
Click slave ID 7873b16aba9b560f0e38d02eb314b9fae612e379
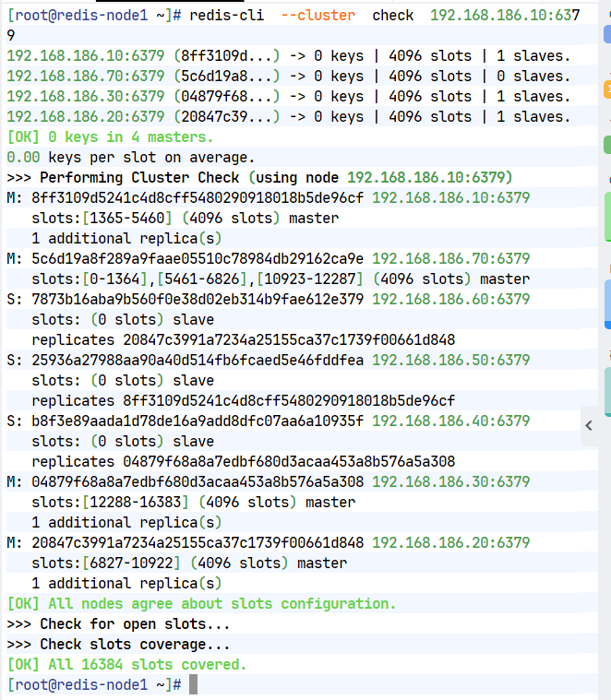198,299
